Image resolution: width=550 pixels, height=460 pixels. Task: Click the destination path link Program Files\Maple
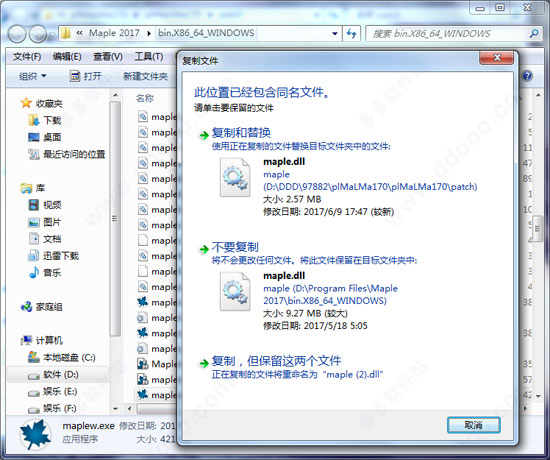click(x=330, y=294)
